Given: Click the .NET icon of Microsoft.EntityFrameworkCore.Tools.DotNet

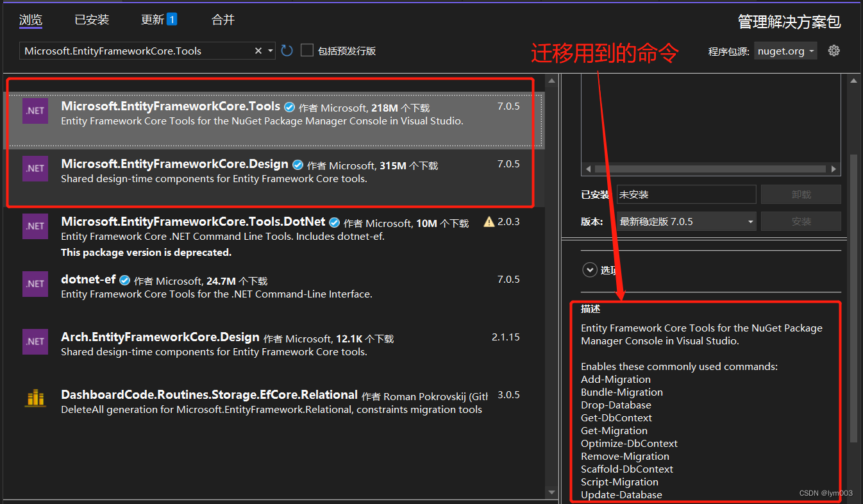Looking at the screenshot, I should point(35,226).
